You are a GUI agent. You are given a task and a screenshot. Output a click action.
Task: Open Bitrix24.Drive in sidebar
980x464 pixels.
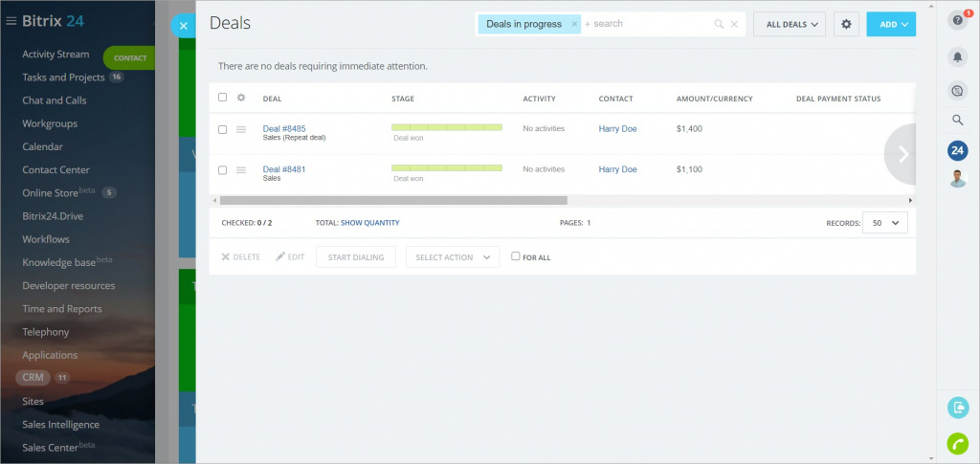(x=54, y=216)
